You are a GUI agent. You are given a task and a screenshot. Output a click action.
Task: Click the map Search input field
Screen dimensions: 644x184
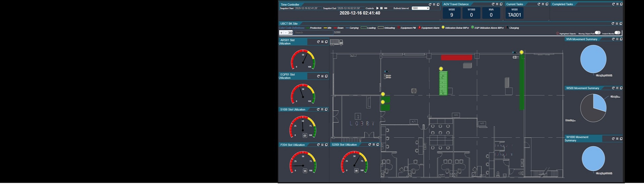pyautogui.click(x=313, y=32)
